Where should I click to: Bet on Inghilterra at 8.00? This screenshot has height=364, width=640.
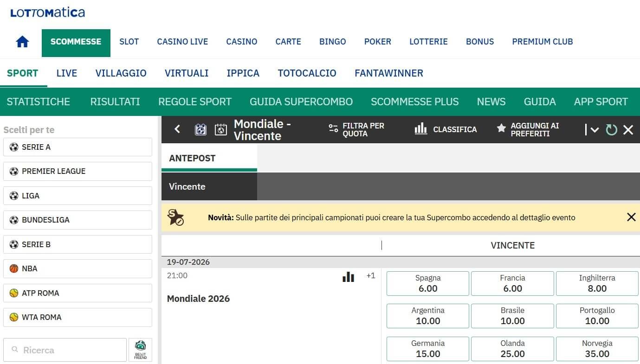tap(597, 283)
